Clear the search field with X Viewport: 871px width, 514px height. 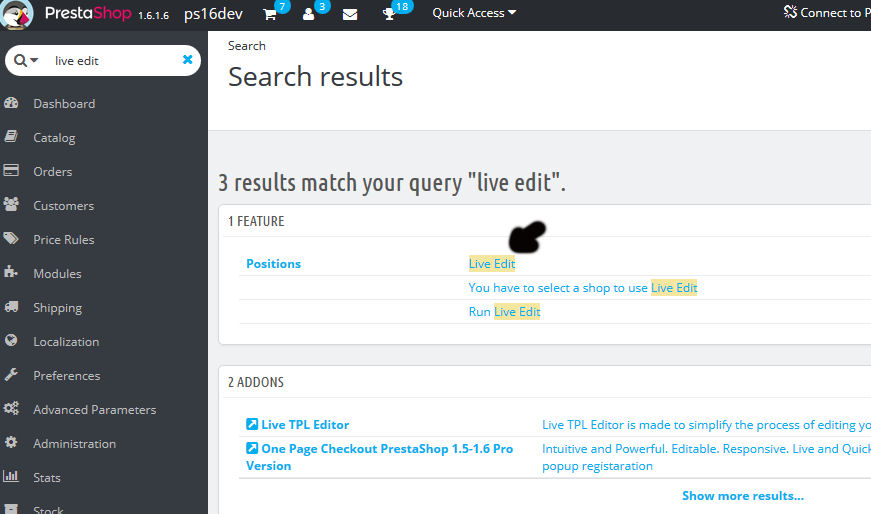pyautogui.click(x=188, y=59)
